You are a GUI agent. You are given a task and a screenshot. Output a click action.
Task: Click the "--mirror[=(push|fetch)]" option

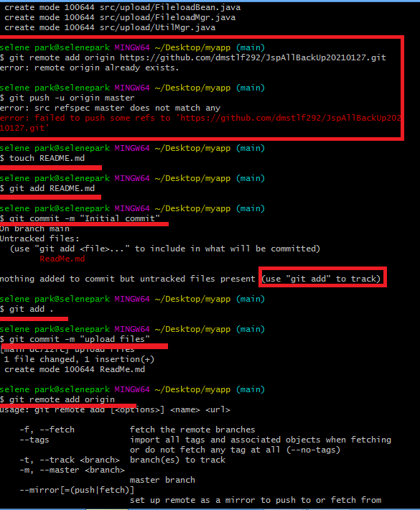pos(77,490)
